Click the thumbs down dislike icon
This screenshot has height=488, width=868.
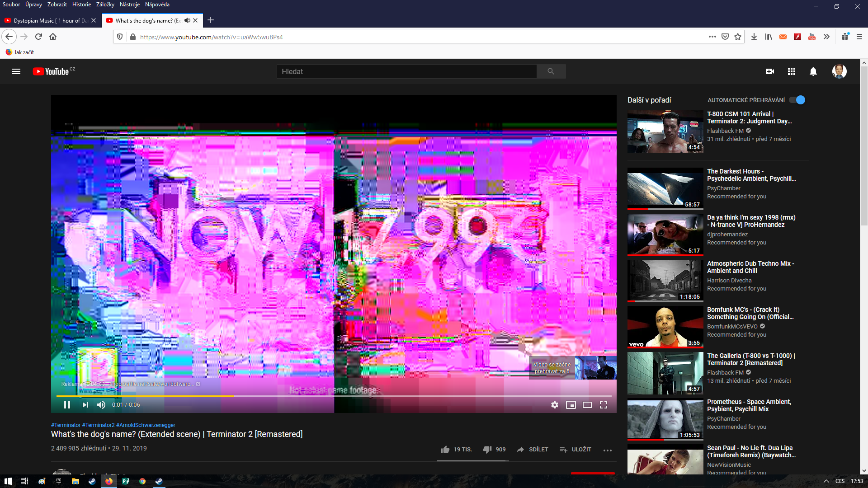[x=487, y=450]
